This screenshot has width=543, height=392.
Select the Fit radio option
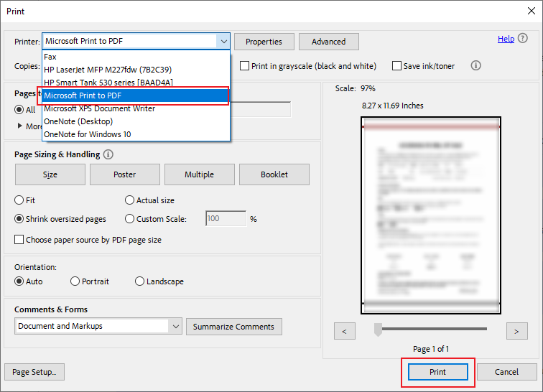(19, 200)
